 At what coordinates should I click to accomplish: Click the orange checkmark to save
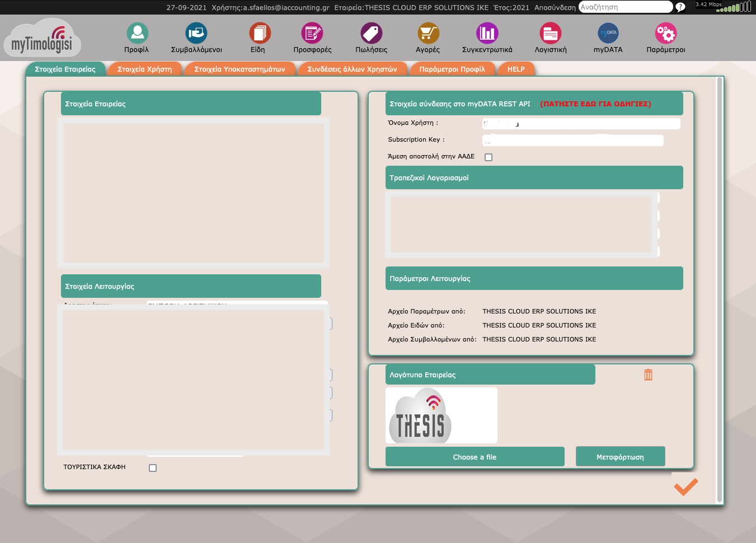pos(685,486)
